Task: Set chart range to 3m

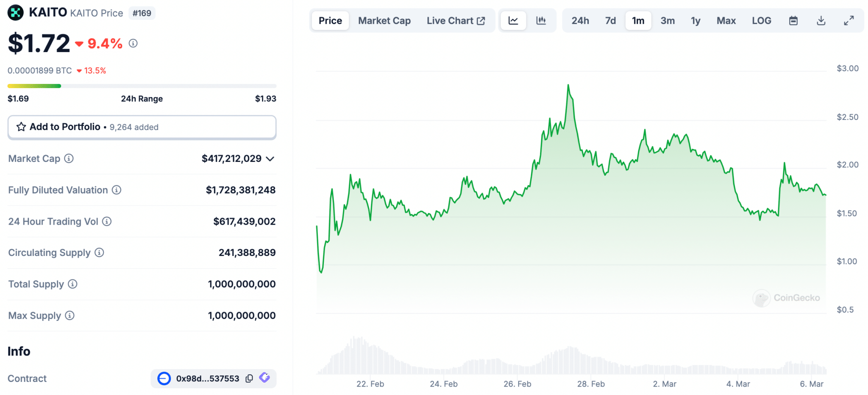Action: point(668,20)
